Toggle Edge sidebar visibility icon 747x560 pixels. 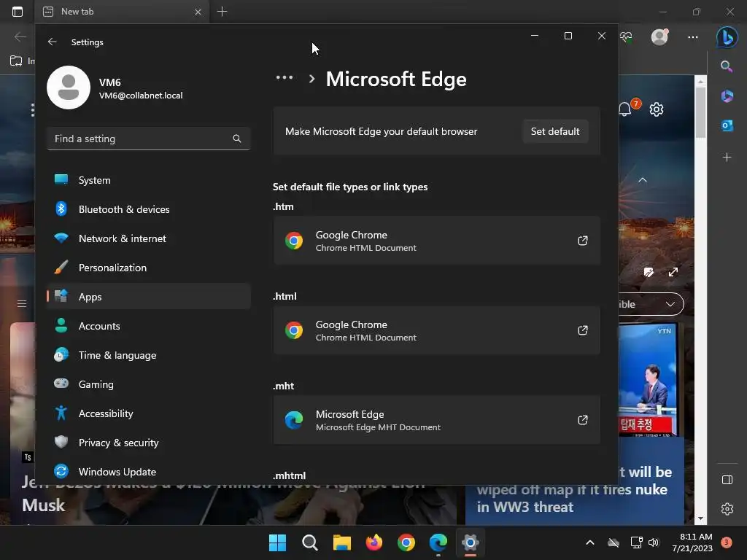tap(727, 480)
